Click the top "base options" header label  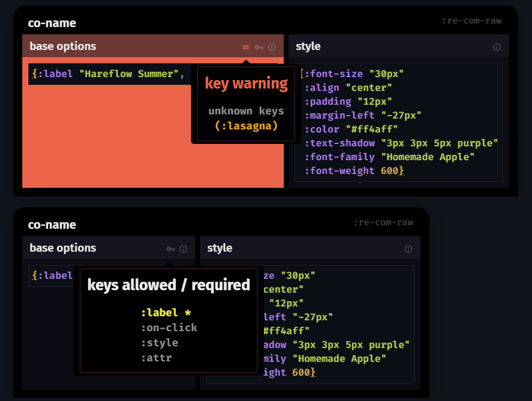tap(63, 46)
